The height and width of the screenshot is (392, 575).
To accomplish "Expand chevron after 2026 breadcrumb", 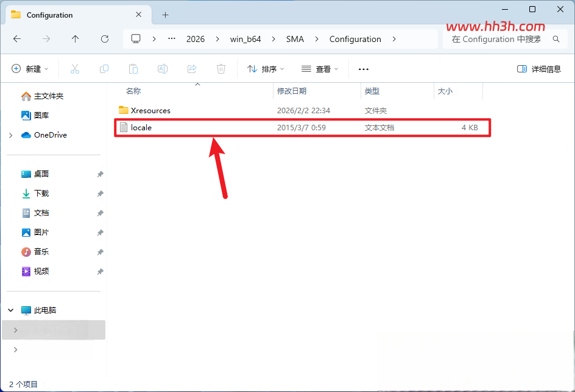I will [217, 39].
